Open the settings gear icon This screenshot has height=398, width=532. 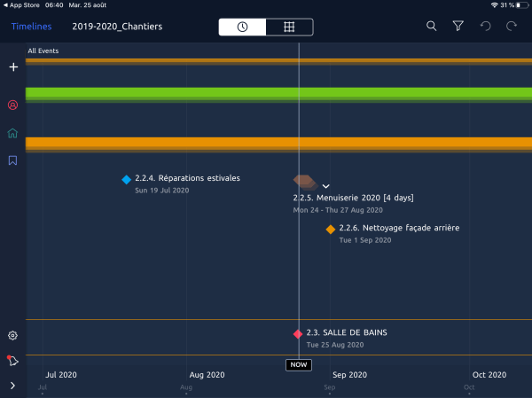coord(12,335)
